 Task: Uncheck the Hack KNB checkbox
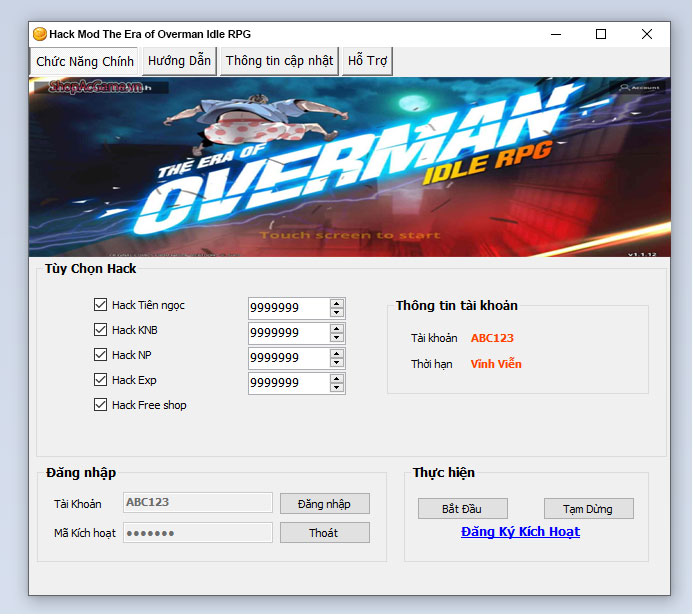click(x=100, y=330)
